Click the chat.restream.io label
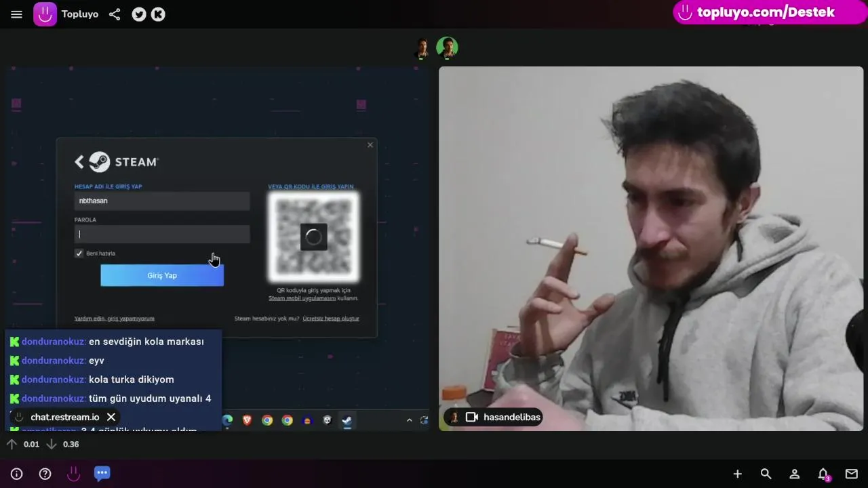 click(x=65, y=417)
